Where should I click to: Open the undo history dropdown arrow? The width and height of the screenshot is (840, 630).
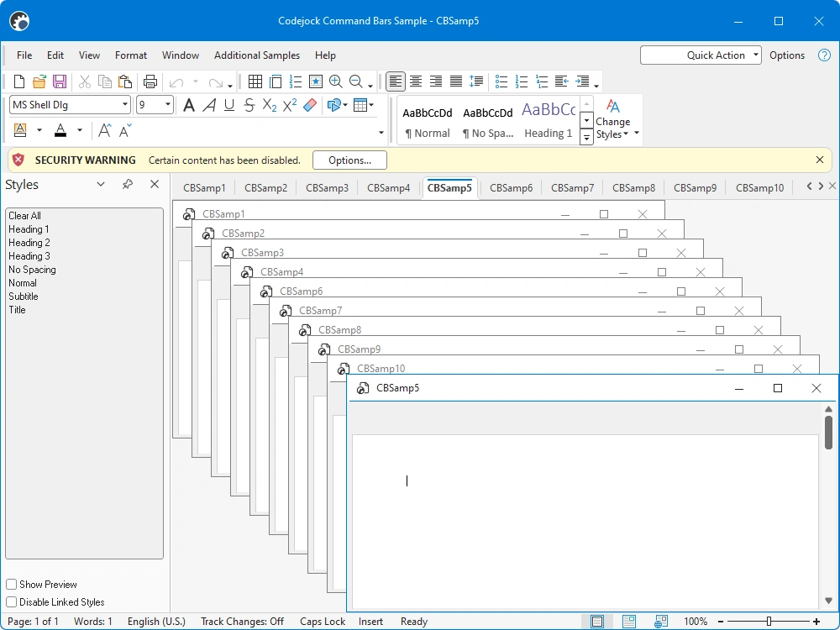point(196,82)
